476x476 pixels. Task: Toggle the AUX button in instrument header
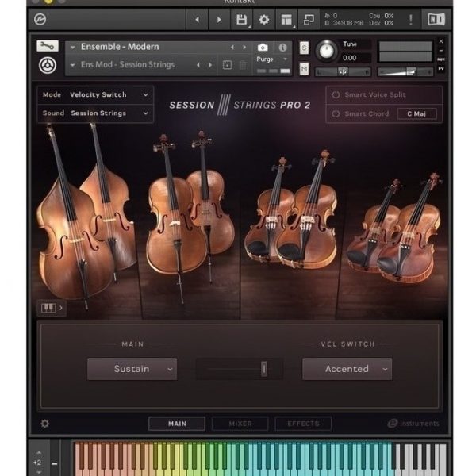[441, 59]
